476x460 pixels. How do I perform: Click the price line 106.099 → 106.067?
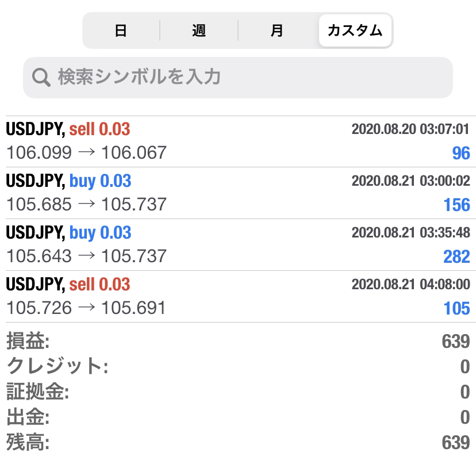(86, 153)
